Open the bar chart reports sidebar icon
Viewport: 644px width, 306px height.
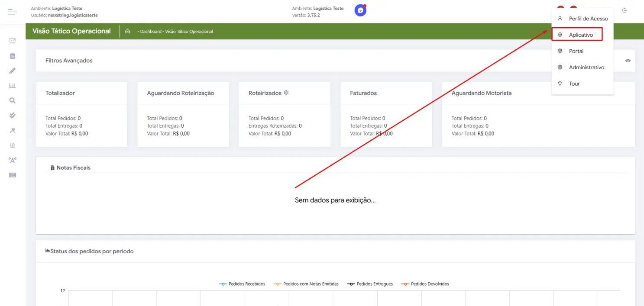pos(13,86)
